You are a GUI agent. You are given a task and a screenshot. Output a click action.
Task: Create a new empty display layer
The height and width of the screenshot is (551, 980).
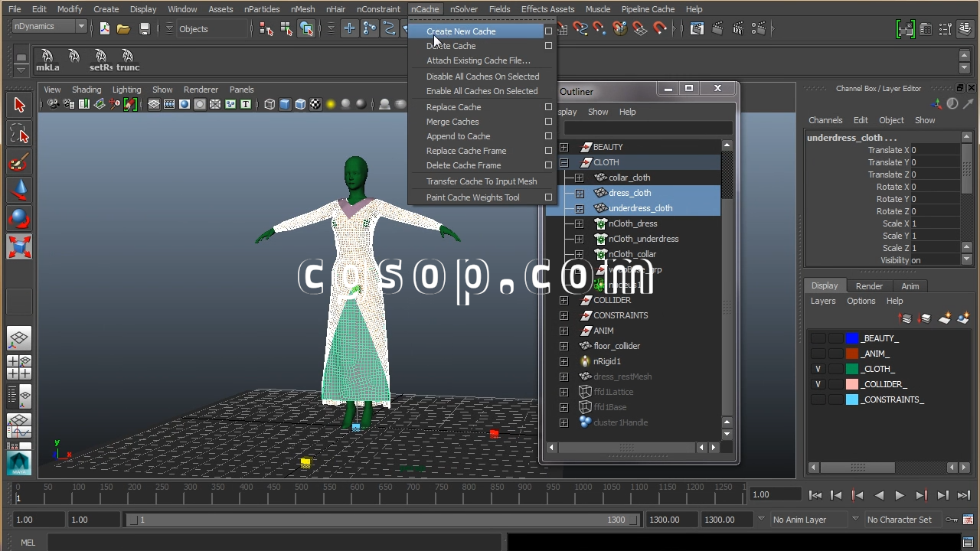[945, 318]
